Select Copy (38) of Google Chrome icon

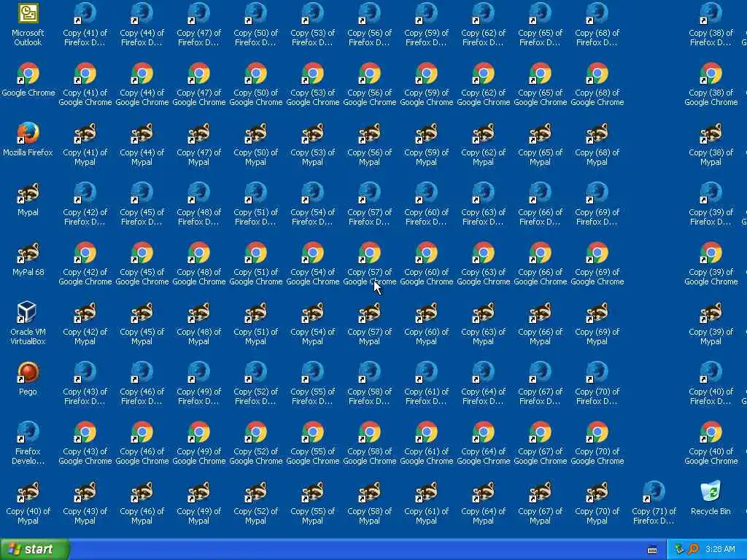[711, 74]
